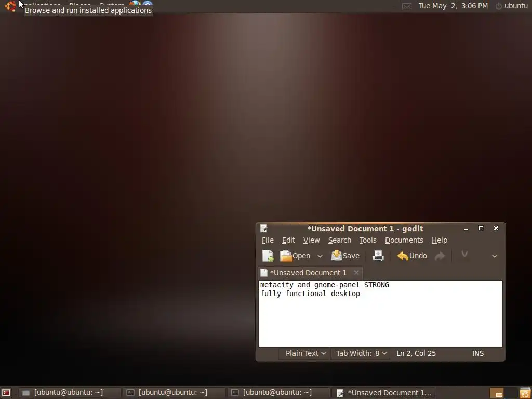Click the Show Desktop icon in bottom panel

point(6,393)
